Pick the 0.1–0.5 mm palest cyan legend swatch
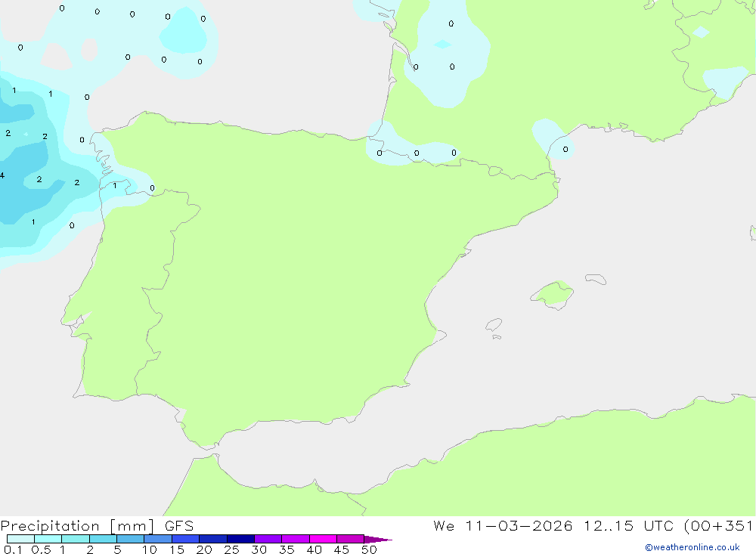Image resolution: width=756 pixels, height=554 pixels. click(x=20, y=539)
